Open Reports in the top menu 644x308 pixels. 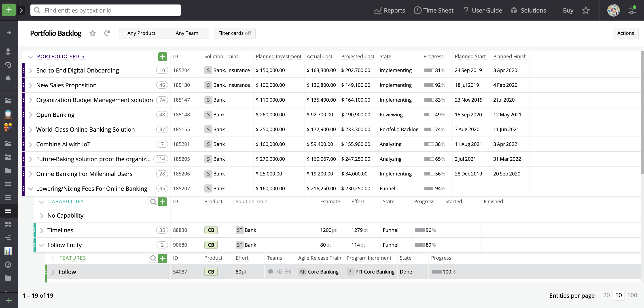pyautogui.click(x=389, y=10)
